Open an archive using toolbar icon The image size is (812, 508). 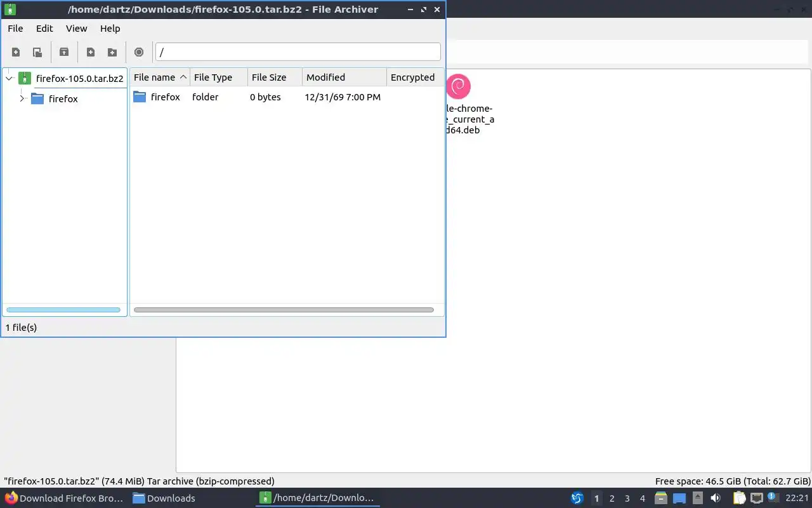coord(37,52)
